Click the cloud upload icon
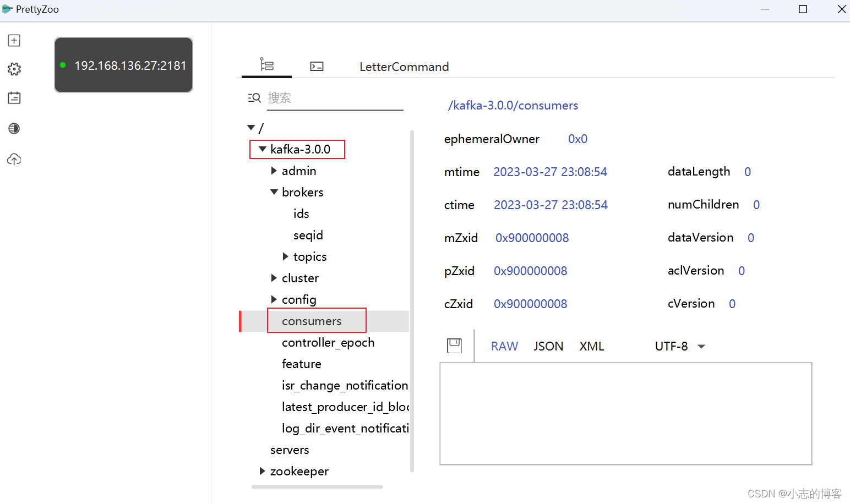 [14, 160]
